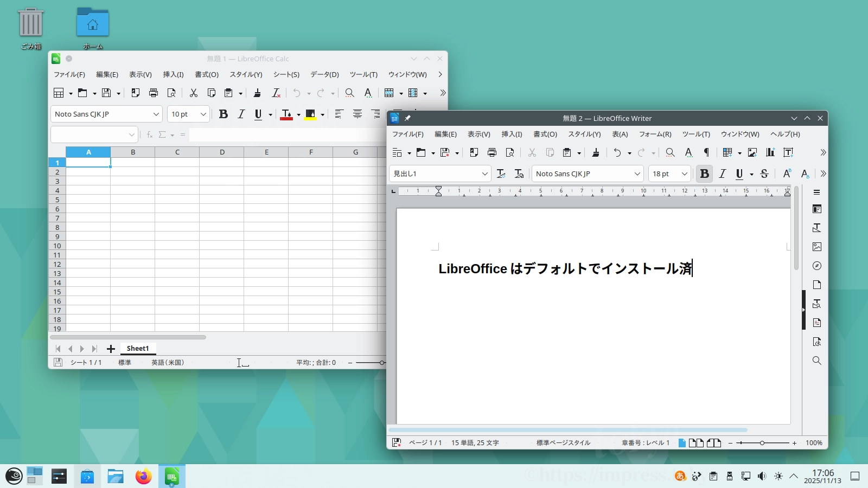Open ヘルプ(H) menu in Writer

click(785, 134)
